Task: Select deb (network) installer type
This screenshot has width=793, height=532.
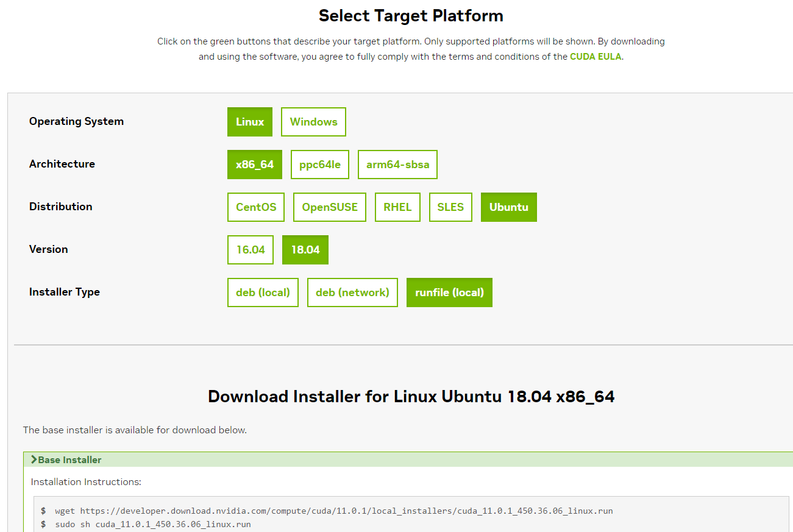Action: 352,293
